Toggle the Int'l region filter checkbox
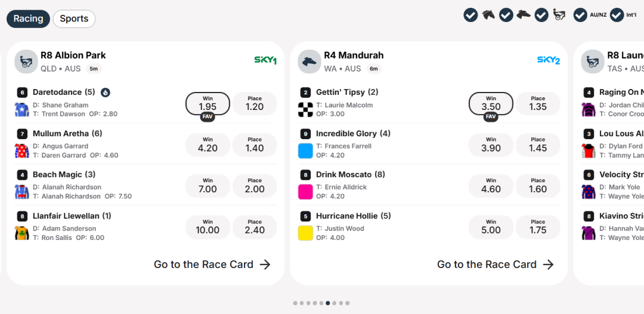644x314 pixels. tap(617, 15)
